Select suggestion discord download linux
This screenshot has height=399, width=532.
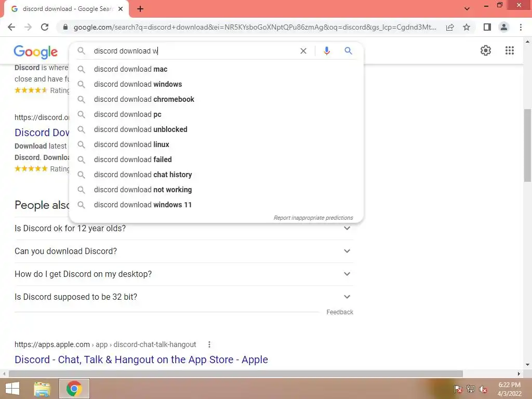[x=216, y=144]
